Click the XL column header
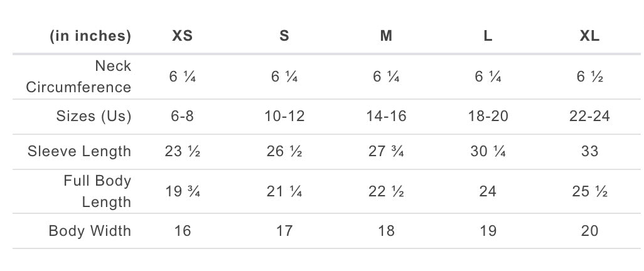The width and height of the screenshot is (644, 271). [x=589, y=36]
